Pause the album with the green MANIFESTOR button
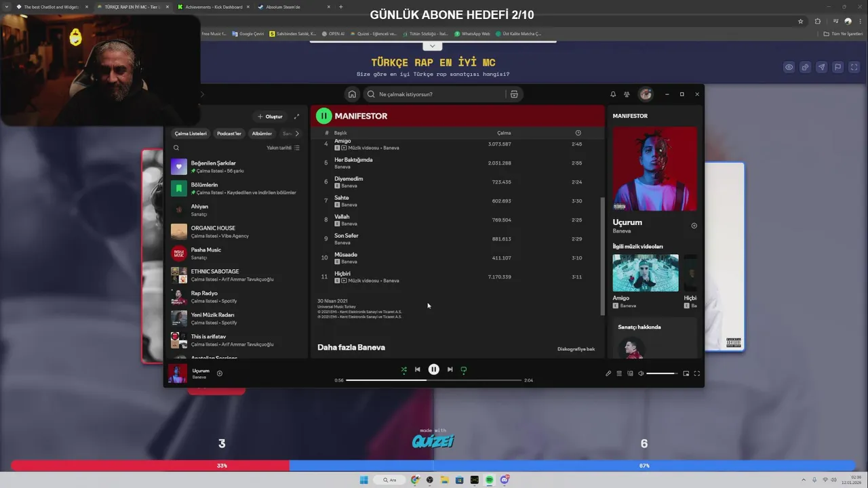Image resolution: width=868 pixels, height=488 pixels. [x=324, y=116]
